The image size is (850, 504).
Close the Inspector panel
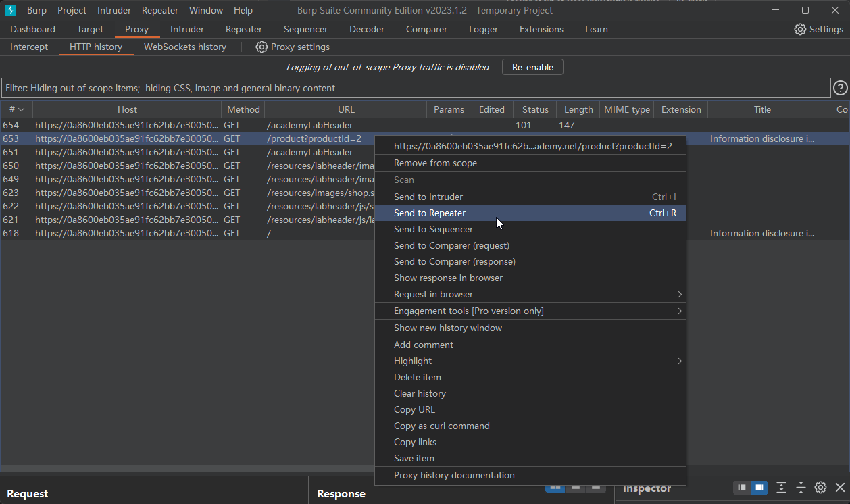840,488
